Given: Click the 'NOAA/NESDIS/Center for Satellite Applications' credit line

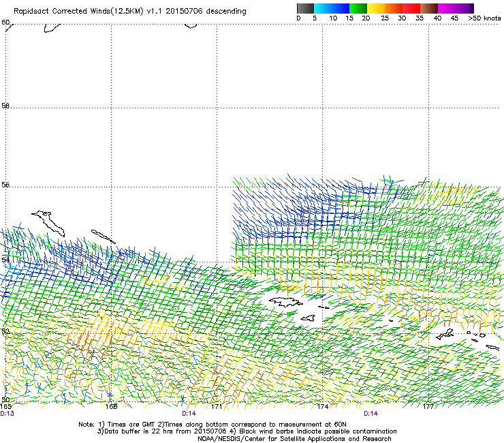Looking at the screenshot, I should (x=294, y=439).
